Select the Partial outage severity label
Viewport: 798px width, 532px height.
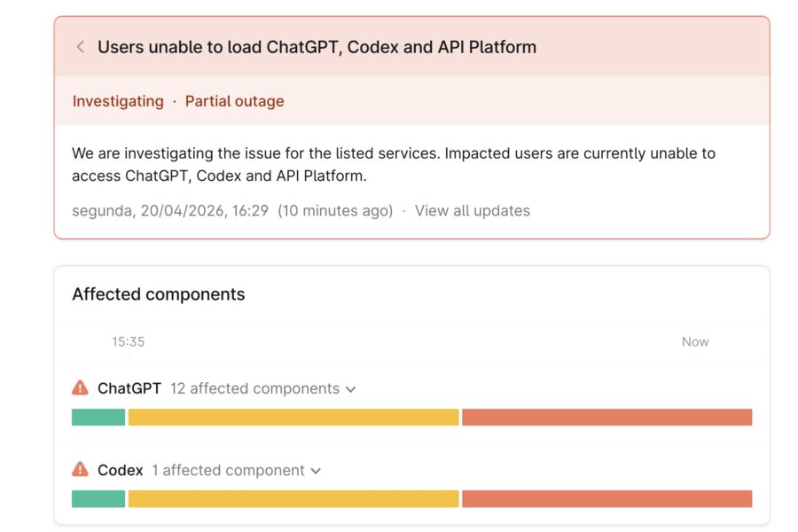(x=233, y=101)
